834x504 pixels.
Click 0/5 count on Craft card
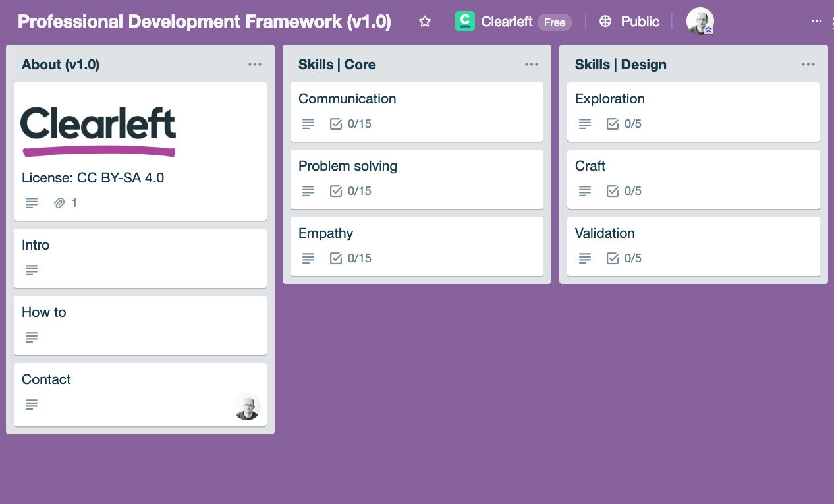633,191
